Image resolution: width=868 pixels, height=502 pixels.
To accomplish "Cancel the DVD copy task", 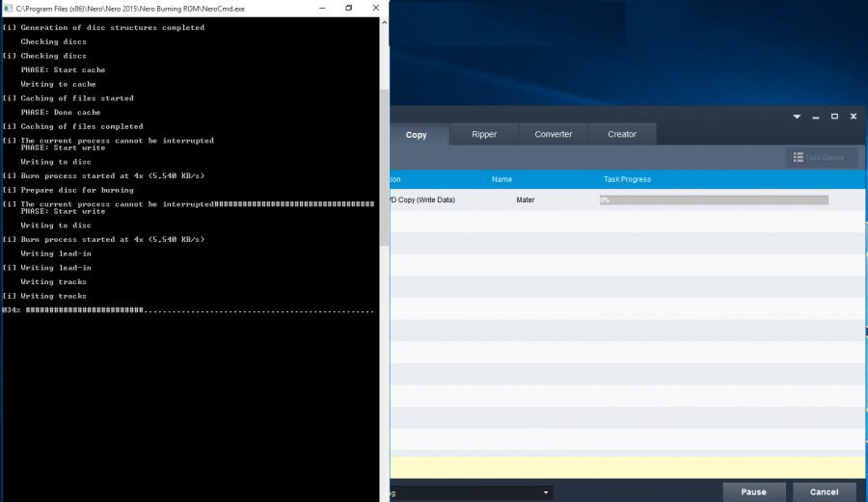I will (x=824, y=491).
